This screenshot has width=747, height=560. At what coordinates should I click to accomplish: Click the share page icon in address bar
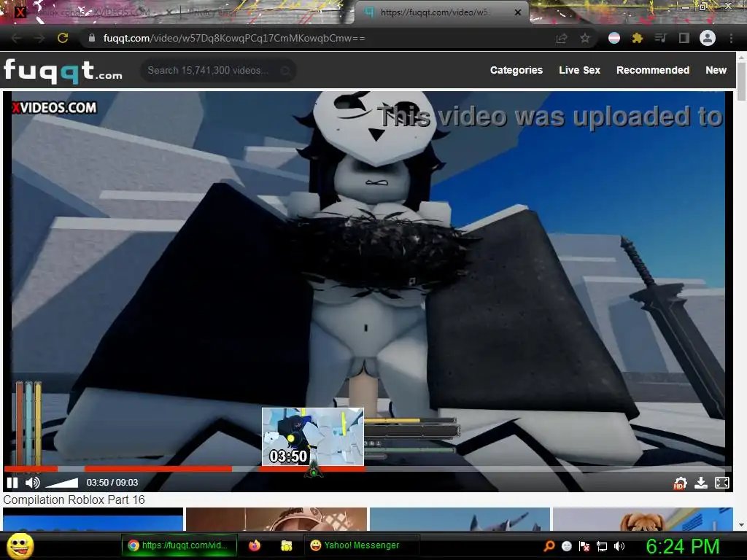click(562, 39)
